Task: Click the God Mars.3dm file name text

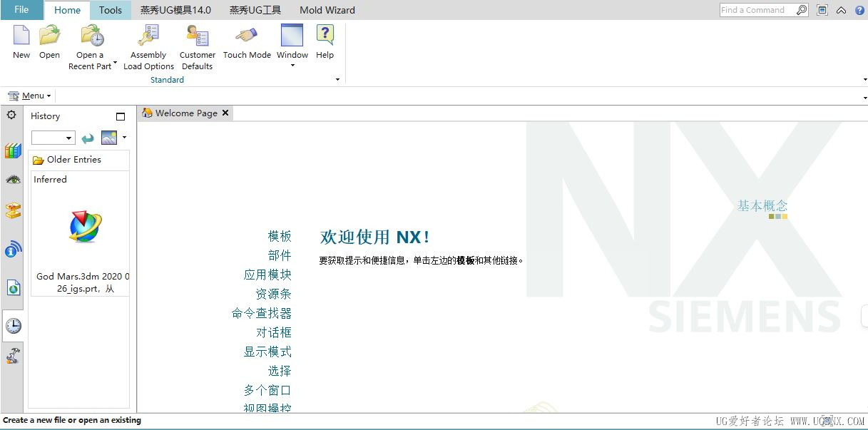Action: pos(82,282)
